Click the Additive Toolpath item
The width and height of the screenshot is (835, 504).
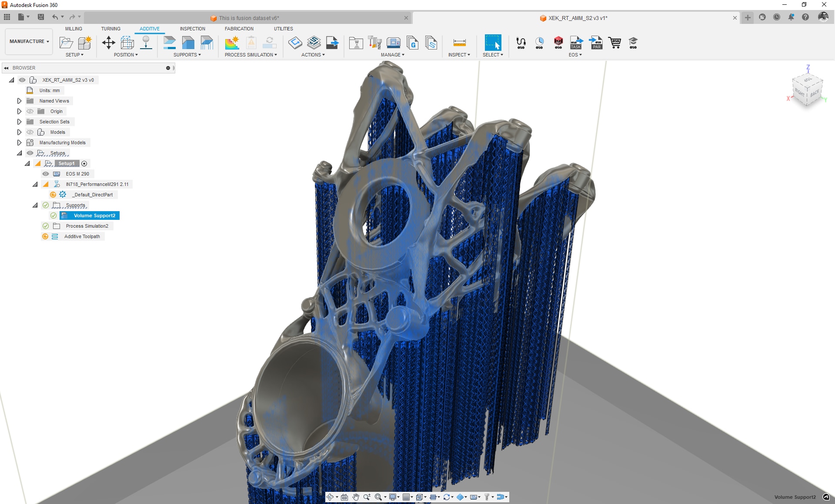(83, 236)
